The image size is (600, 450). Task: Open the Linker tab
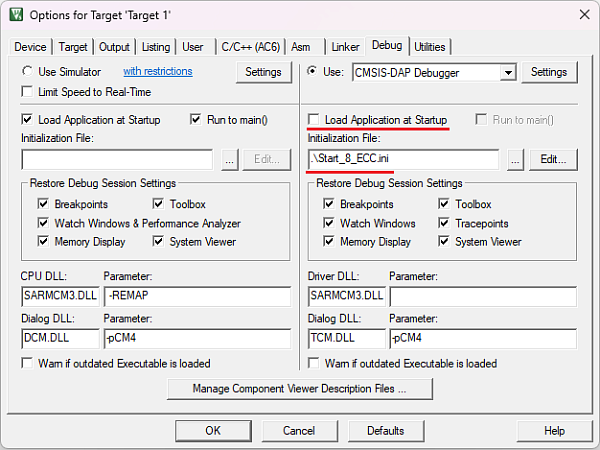(345, 47)
